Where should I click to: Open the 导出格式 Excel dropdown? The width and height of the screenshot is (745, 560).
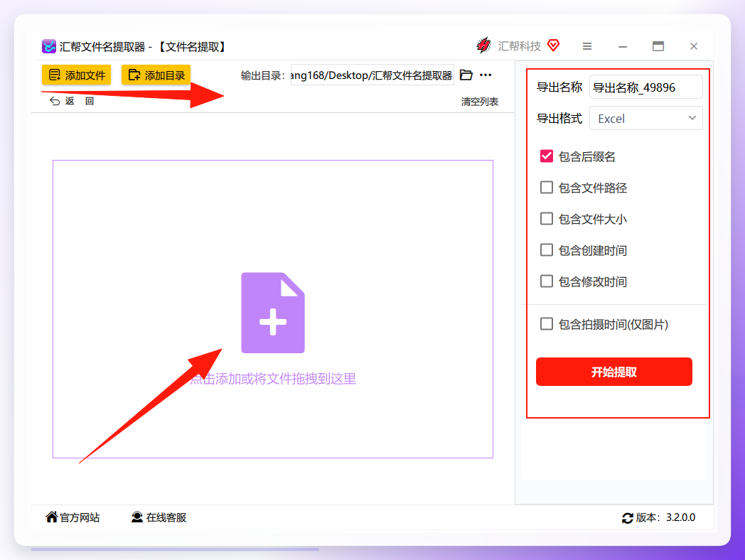coord(645,118)
